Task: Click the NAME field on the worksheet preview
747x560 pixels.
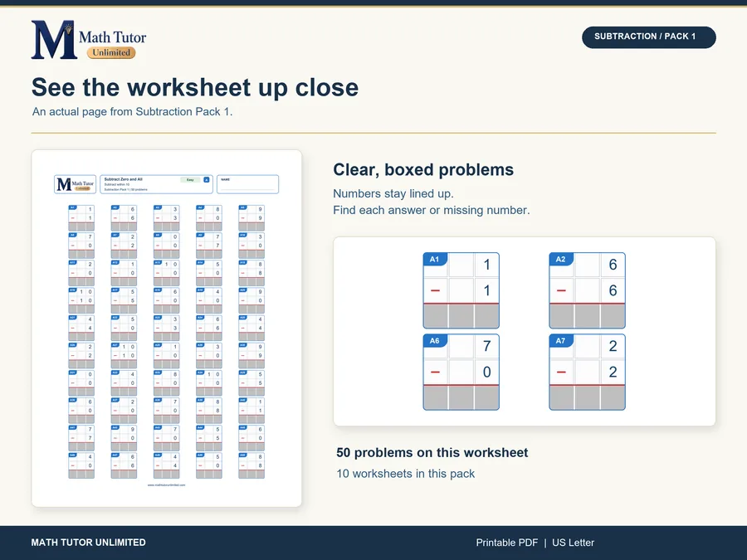Action: click(x=247, y=184)
